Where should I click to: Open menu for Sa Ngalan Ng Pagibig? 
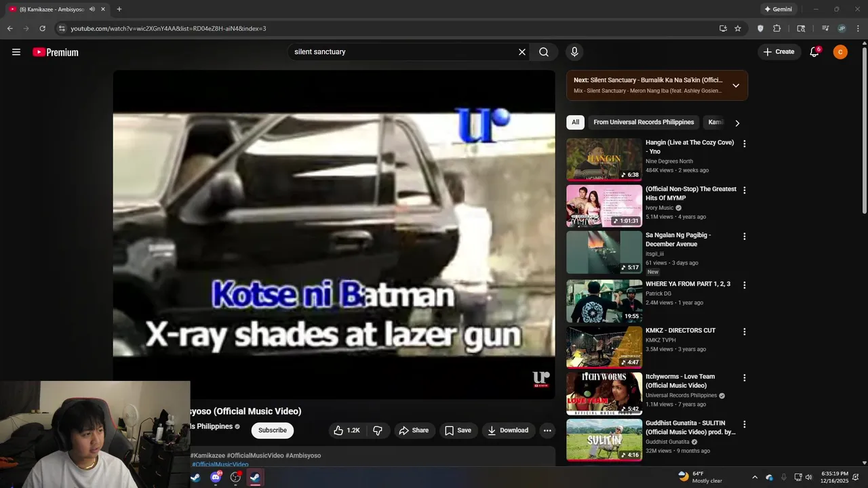click(x=745, y=237)
